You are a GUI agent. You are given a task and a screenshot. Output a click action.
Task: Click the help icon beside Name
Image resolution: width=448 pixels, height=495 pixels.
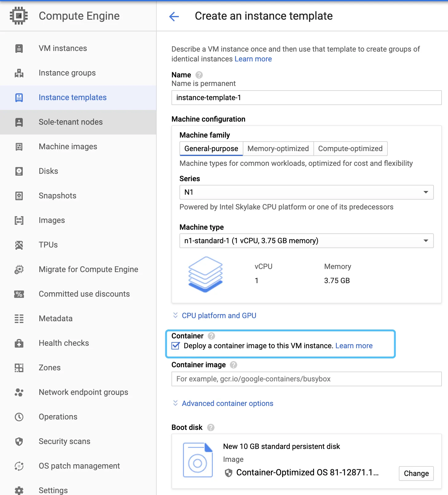point(199,75)
